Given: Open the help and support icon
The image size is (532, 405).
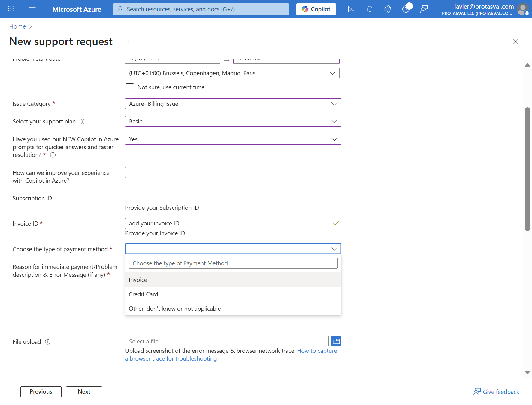Looking at the screenshot, I should pos(406,9).
